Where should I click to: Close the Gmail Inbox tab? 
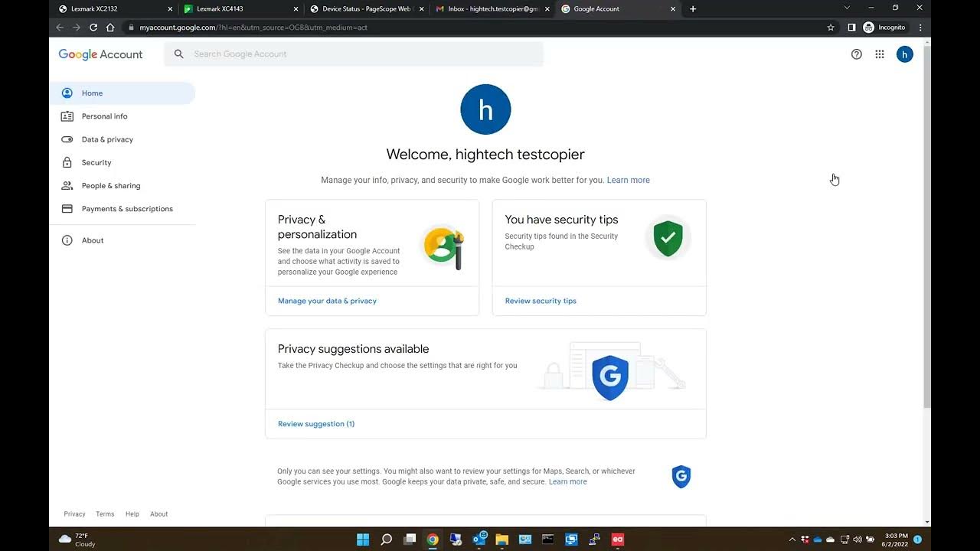coord(547,9)
